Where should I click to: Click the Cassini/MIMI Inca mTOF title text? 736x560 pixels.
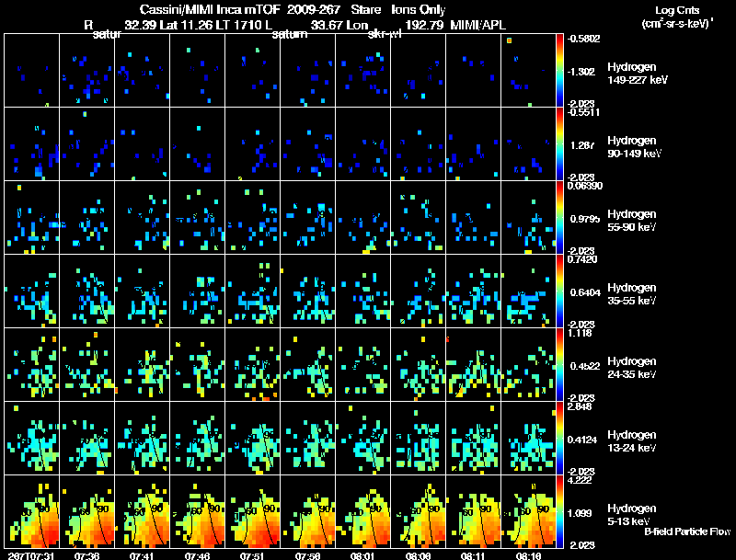click(x=210, y=10)
